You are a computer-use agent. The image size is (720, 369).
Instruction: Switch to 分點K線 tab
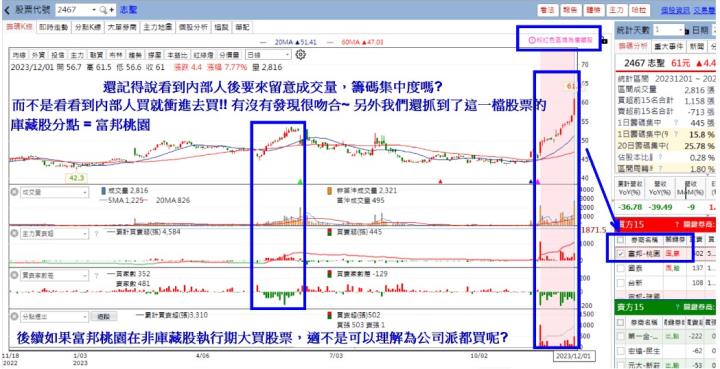coord(87,28)
